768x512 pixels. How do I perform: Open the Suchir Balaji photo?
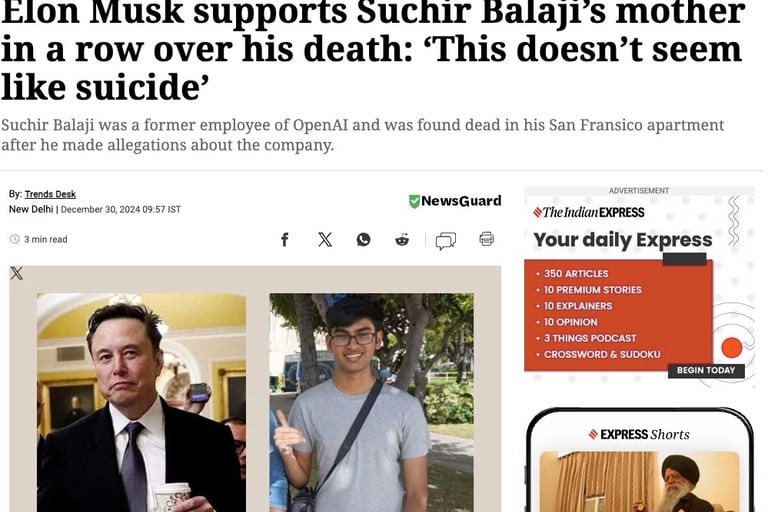pos(371,402)
